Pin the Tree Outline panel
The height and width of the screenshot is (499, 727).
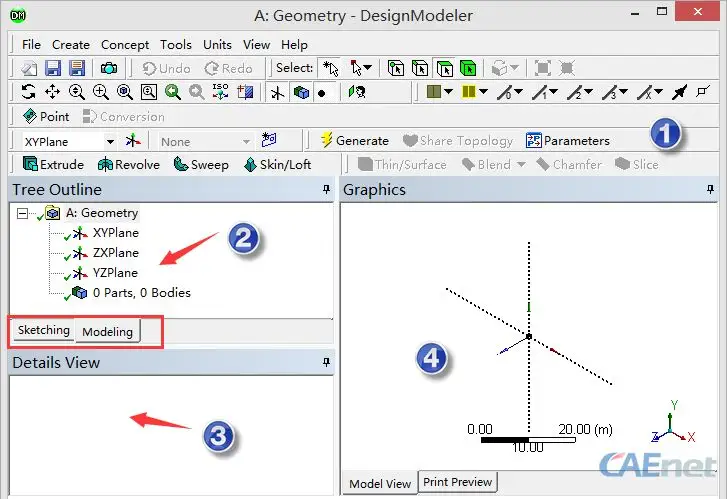[x=326, y=189]
